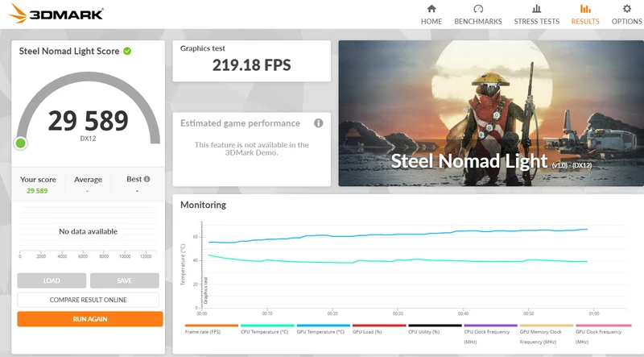The height and width of the screenshot is (357, 644).
Task: Open the Home house icon
Action: point(431,9)
